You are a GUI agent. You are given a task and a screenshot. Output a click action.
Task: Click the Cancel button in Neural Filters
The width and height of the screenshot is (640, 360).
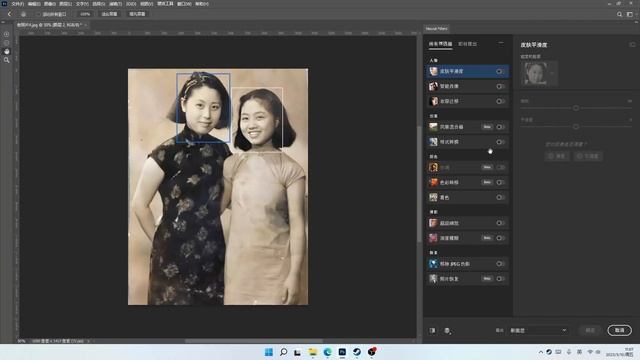click(619, 330)
